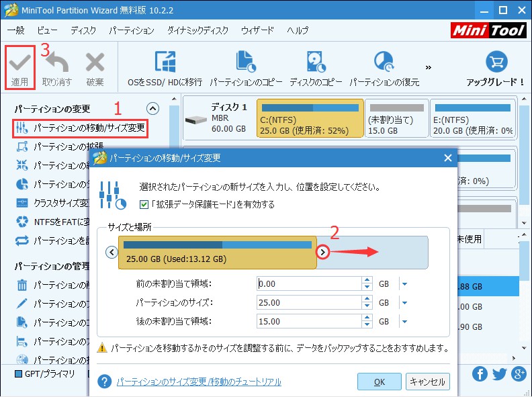Click the left arrow handle of partition bar
The width and height of the screenshot is (532, 397).
112,252
